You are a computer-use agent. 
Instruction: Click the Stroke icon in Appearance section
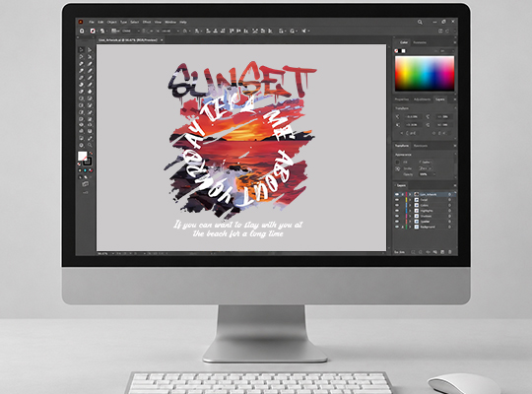397,168
